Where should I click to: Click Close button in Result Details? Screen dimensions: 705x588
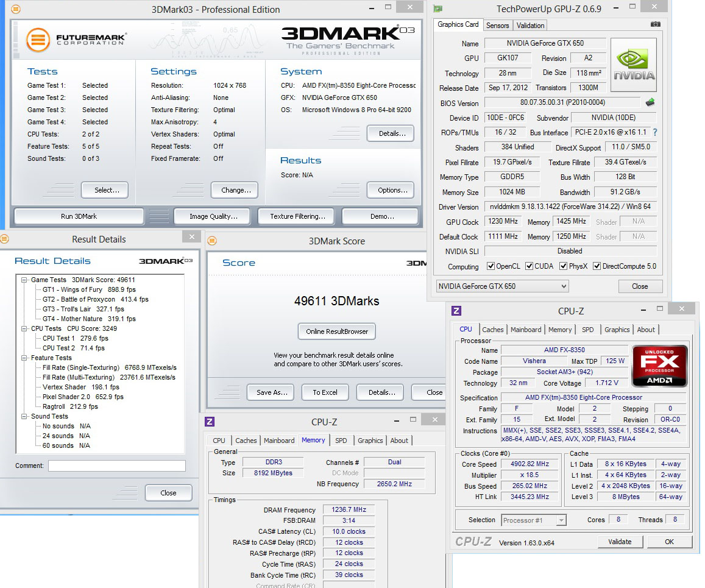point(168,493)
